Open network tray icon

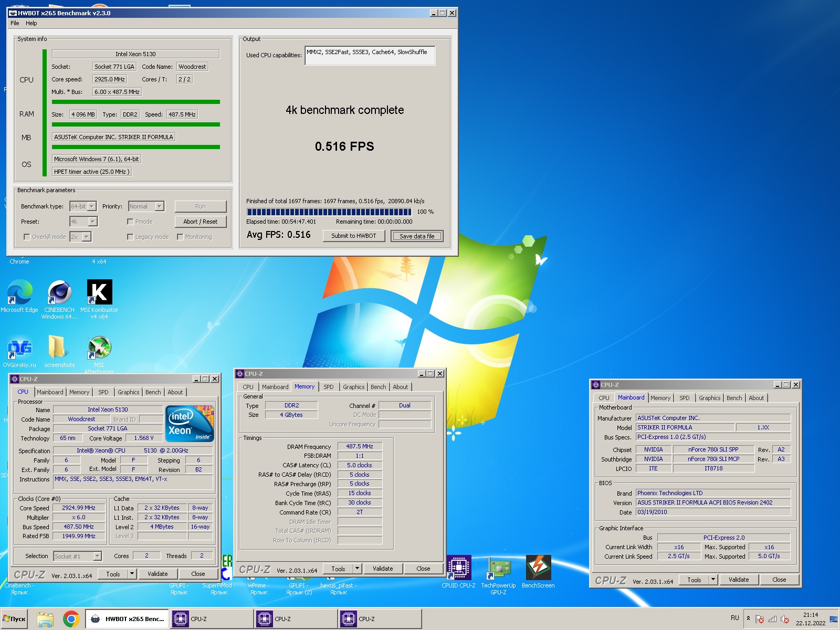tap(772, 619)
